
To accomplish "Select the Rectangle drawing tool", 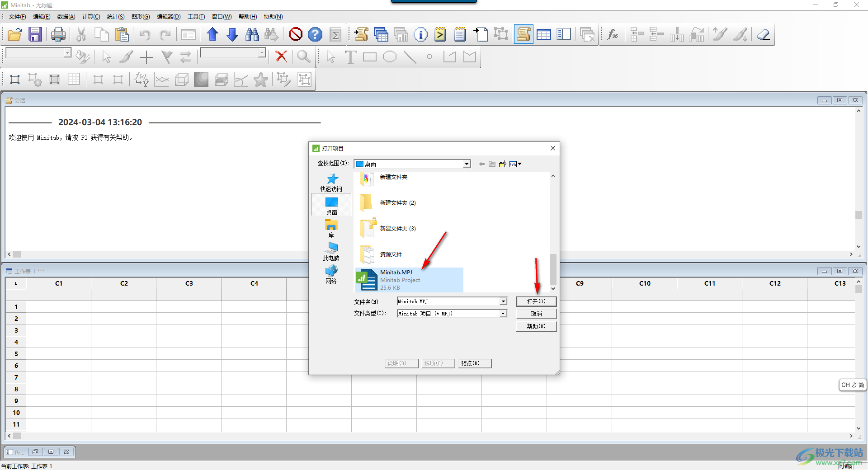I will tap(370, 57).
